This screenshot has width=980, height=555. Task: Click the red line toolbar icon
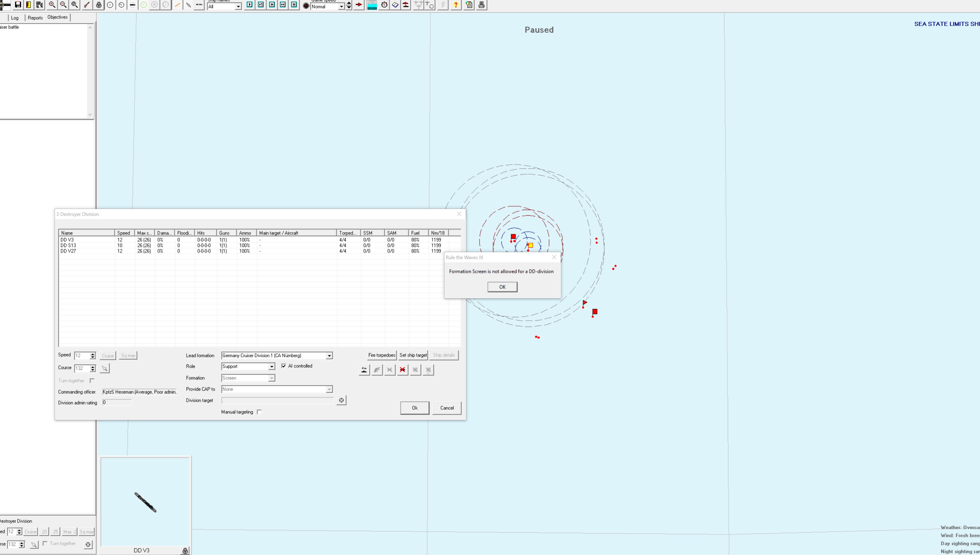tap(178, 5)
